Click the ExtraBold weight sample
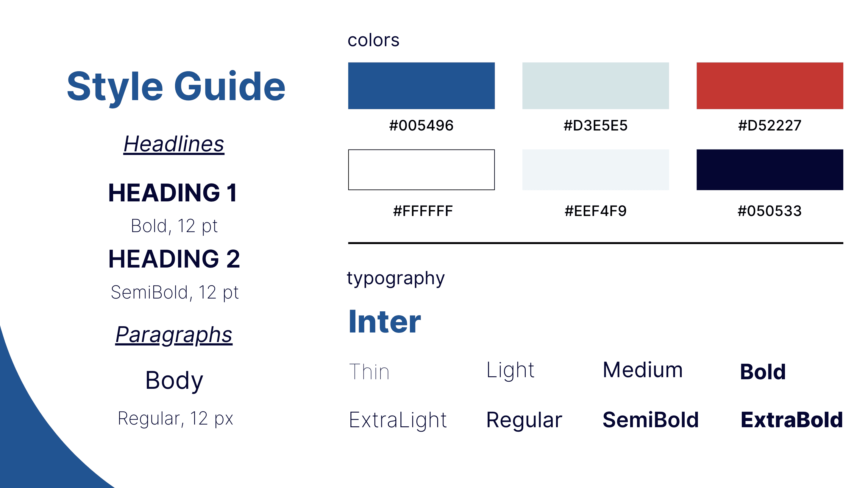Screen dimensions: 868x488 pos(791,420)
